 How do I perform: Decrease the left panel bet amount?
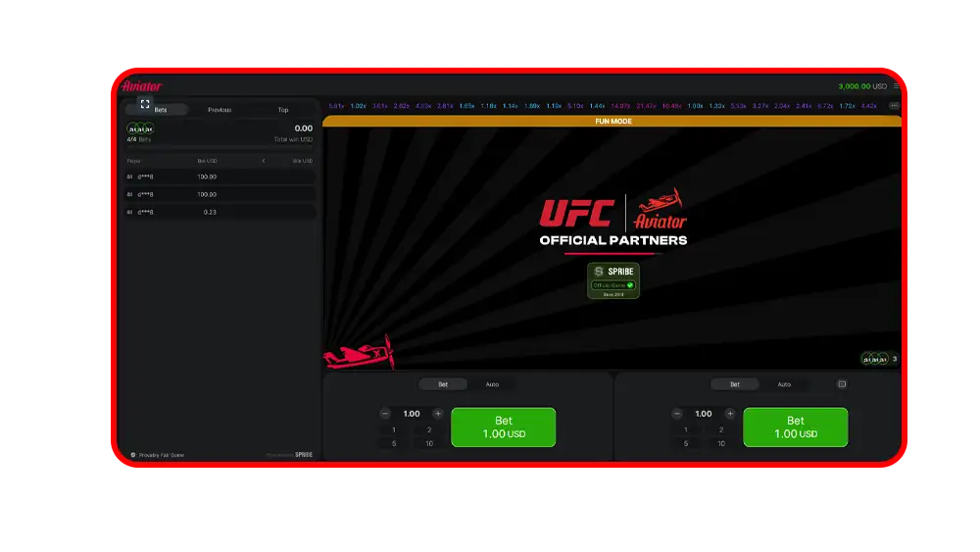click(385, 414)
